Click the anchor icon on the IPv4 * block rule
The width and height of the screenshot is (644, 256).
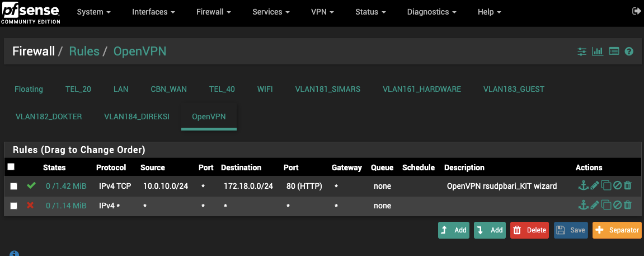pyautogui.click(x=583, y=205)
